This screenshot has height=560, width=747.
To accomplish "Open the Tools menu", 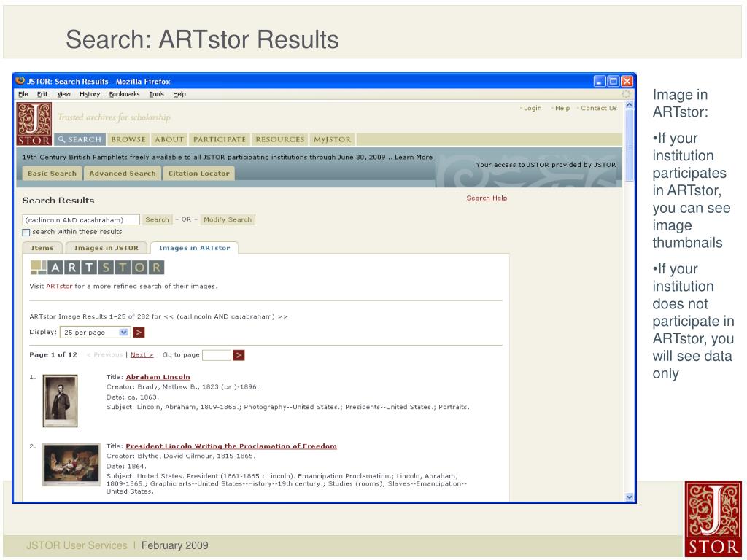I will coord(156,94).
